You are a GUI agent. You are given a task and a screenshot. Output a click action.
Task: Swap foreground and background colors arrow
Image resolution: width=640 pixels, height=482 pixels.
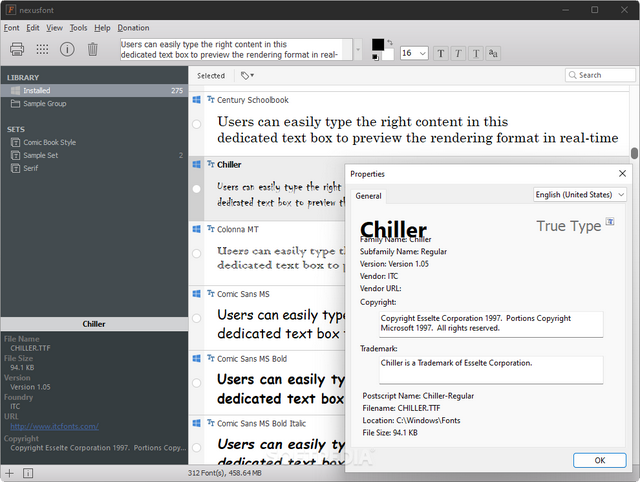[x=390, y=42]
